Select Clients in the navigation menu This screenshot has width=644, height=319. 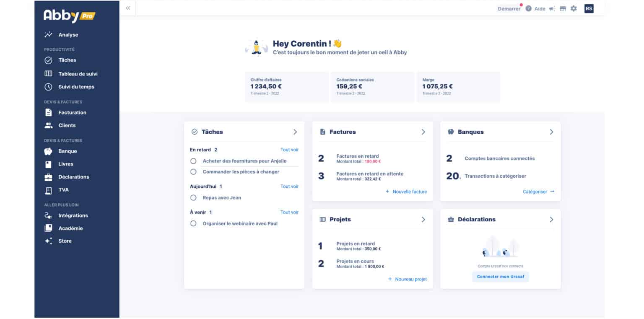[x=67, y=125]
